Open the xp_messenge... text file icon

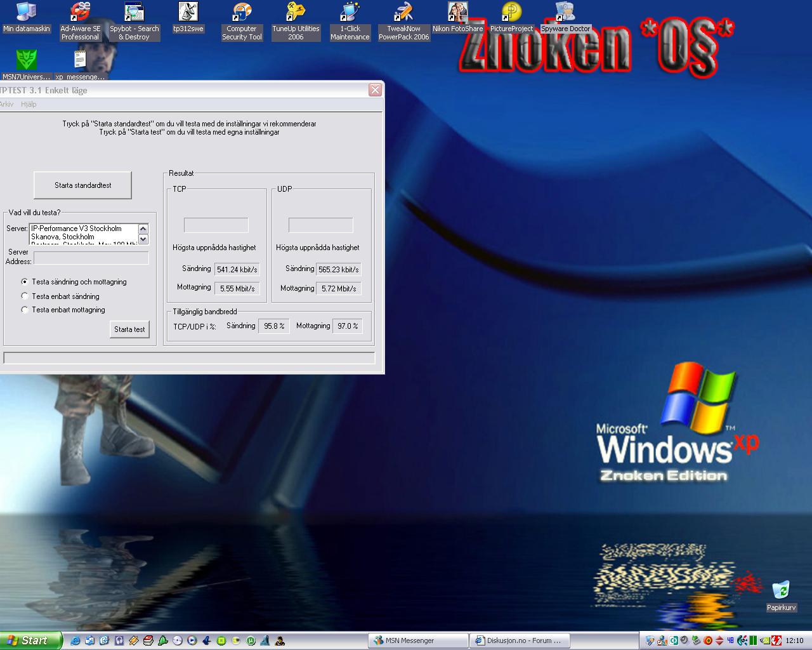pyautogui.click(x=80, y=65)
